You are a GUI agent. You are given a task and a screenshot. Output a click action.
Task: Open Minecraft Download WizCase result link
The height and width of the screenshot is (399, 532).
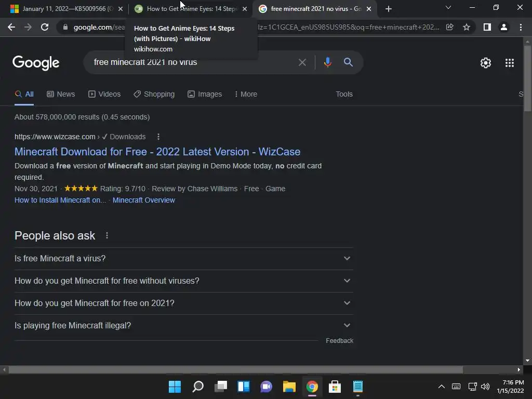(157, 152)
